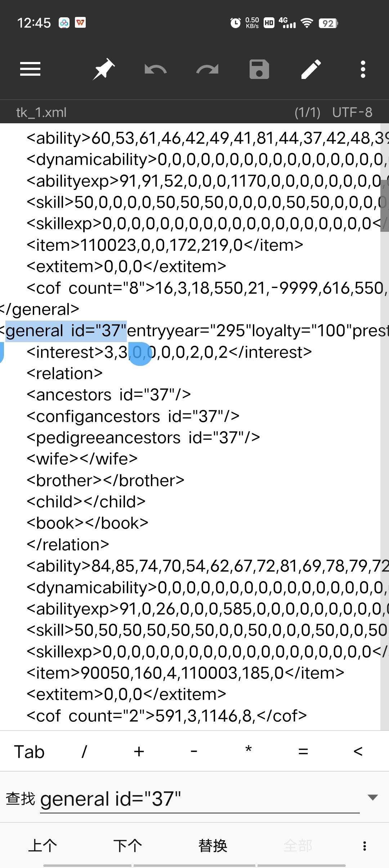Open more search options at bottom right

click(365, 846)
